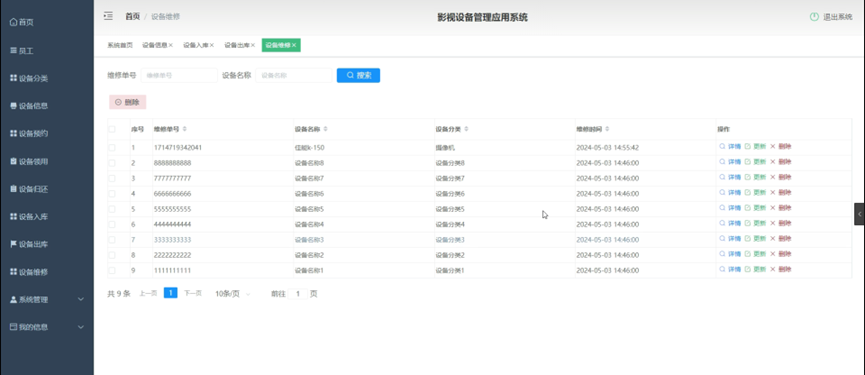Check the box for row 4444444444

tap(112, 224)
